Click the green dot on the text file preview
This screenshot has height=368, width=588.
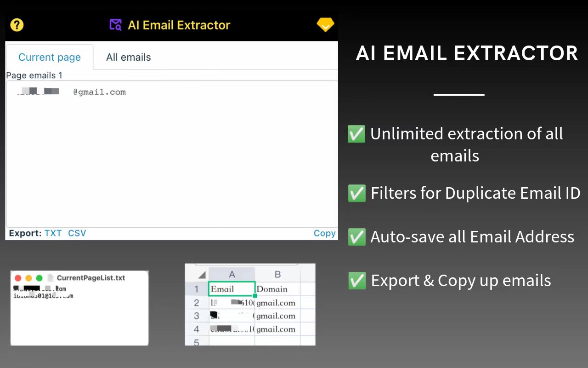[40, 278]
